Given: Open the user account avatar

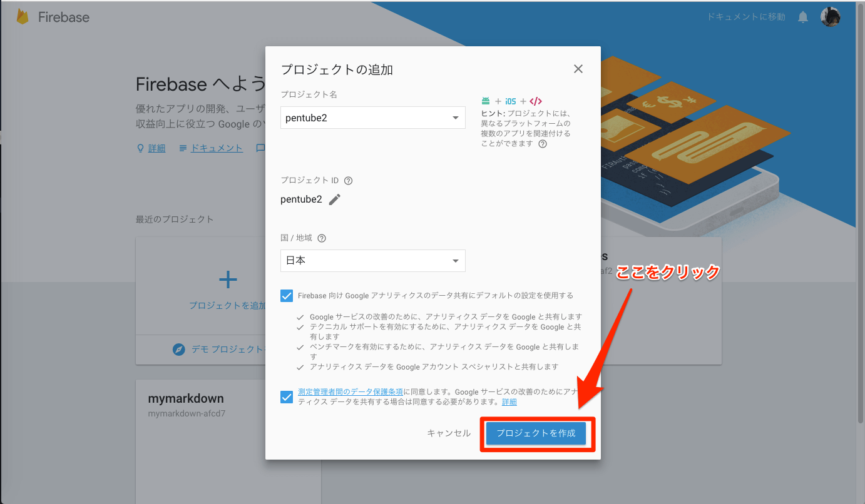Looking at the screenshot, I should click(830, 17).
